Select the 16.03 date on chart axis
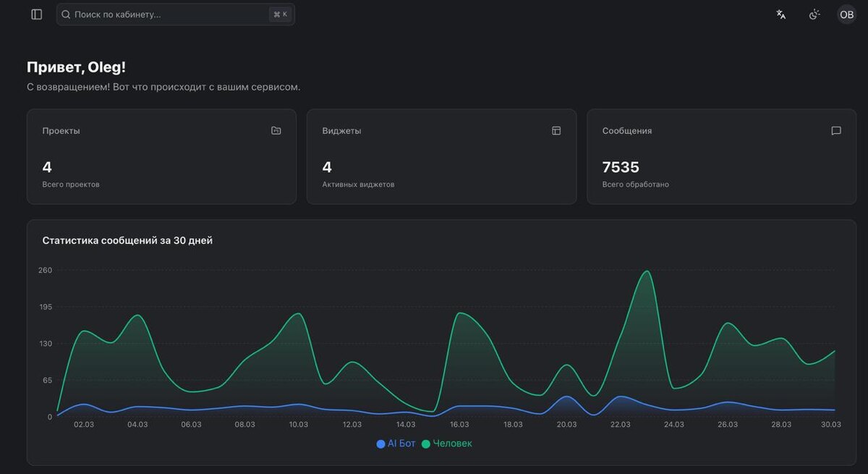The image size is (868, 474). (459, 425)
